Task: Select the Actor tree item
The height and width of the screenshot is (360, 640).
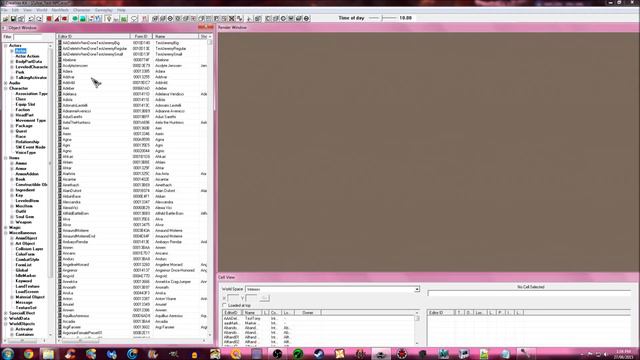Action: [20, 51]
